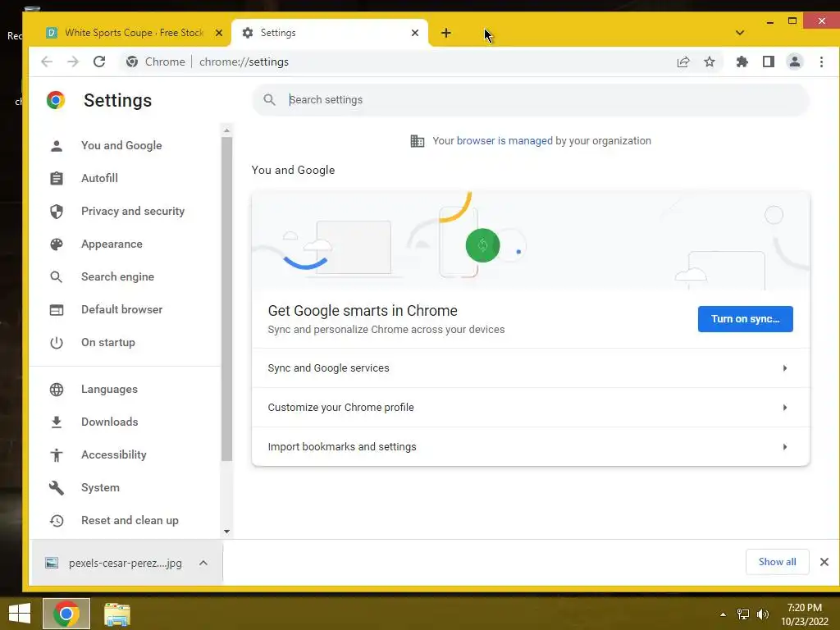Follow the browser is managed link
Screen dimensions: 840x630
[x=504, y=140]
